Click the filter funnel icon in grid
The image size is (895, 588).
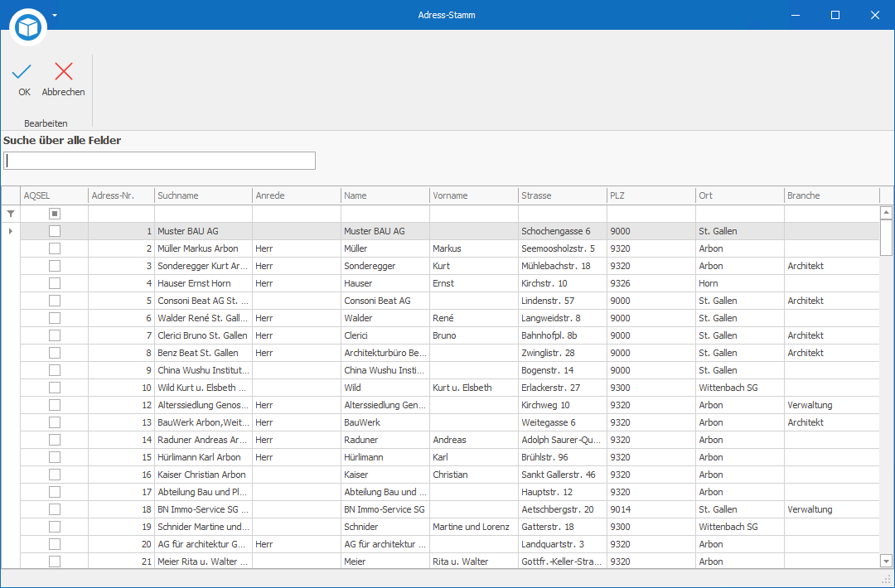point(11,214)
